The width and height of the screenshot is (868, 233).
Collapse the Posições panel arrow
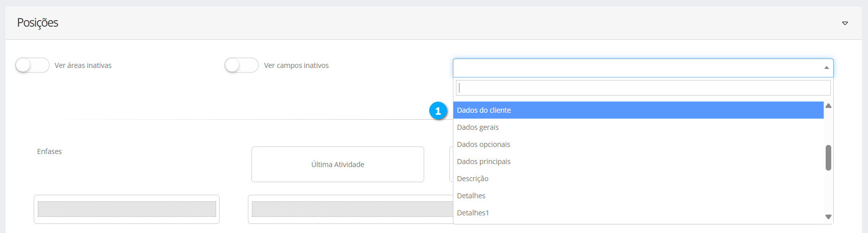[845, 23]
